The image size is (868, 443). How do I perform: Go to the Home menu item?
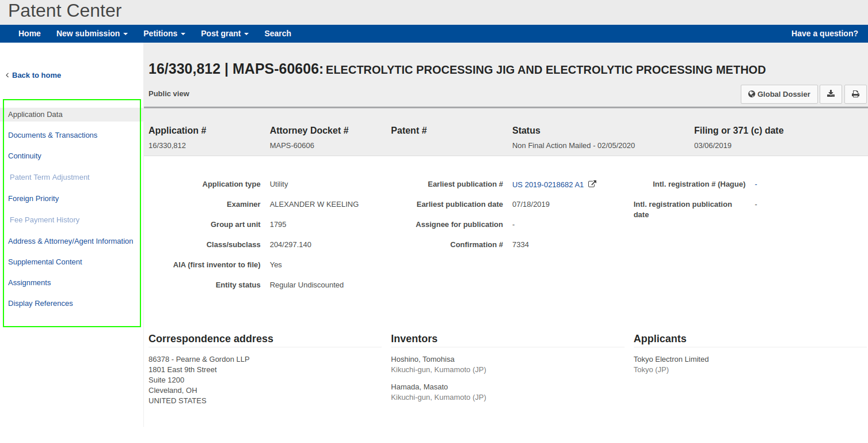(x=29, y=33)
